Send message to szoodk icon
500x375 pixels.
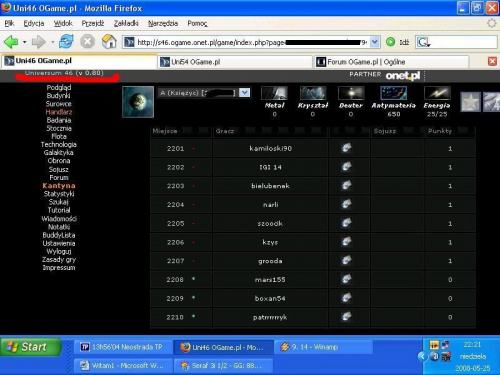[x=347, y=222]
